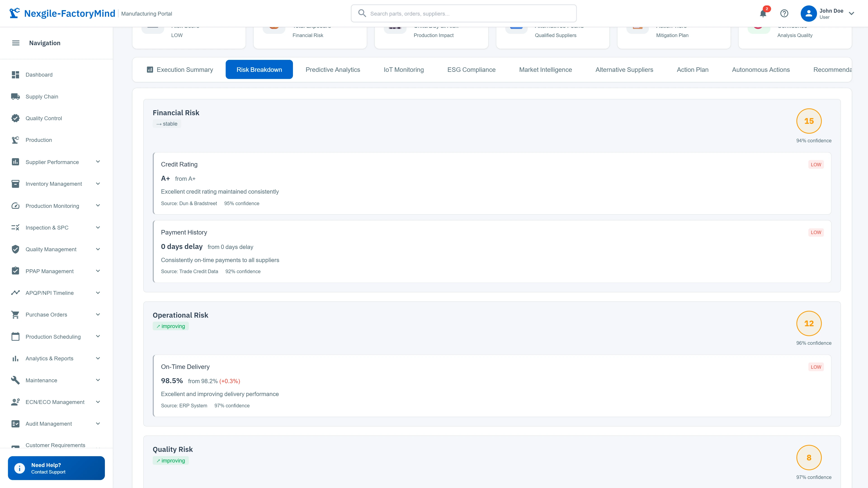The height and width of the screenshot is (488, 868).
Task: Click the Maintenance wrench icon
Action: [16, 380]
